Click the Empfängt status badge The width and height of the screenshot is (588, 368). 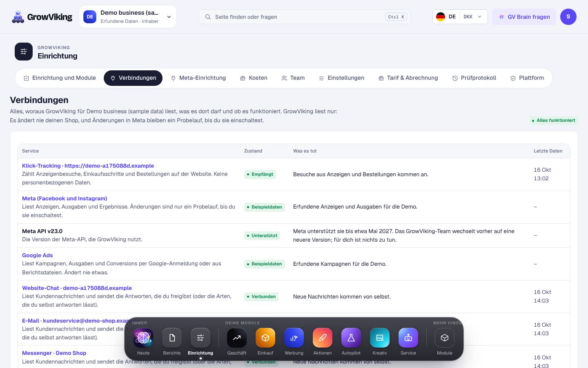260,174
